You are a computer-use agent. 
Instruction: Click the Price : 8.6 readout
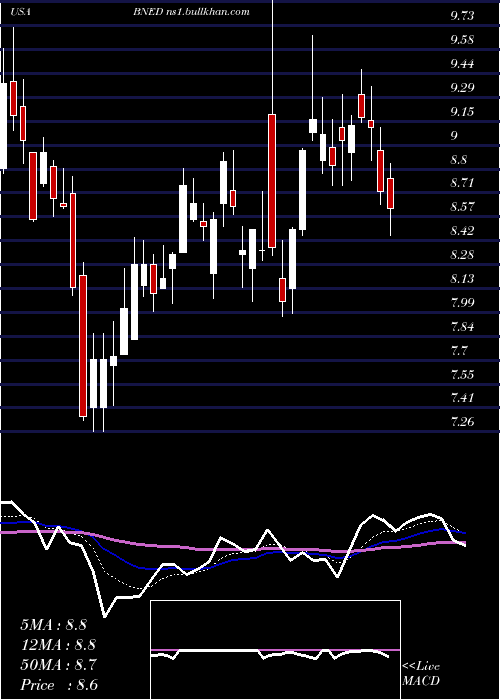pos(59,685)
